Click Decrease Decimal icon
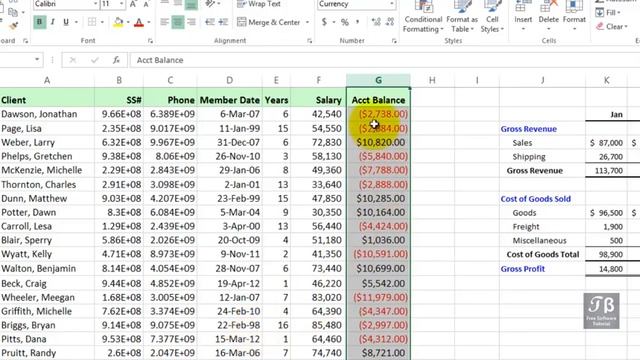The width and height of the screenshot is (640, 360). coord(390,22)
